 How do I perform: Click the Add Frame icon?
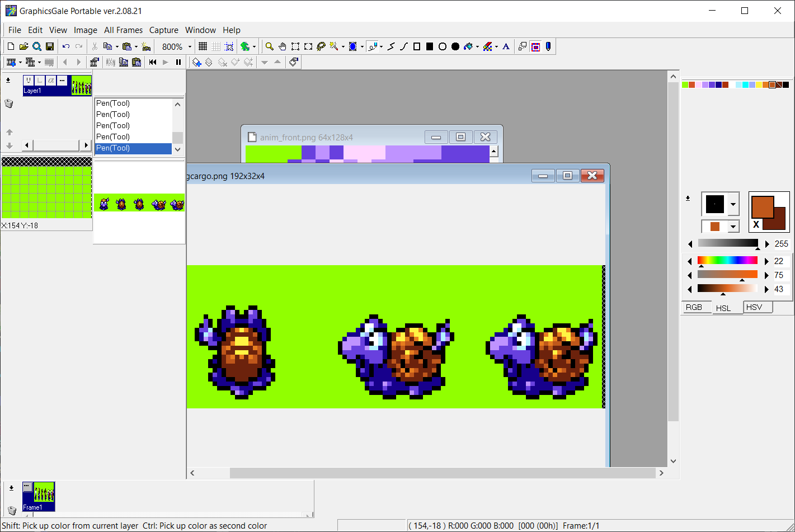pyautogui.click(x=11, y=62)
